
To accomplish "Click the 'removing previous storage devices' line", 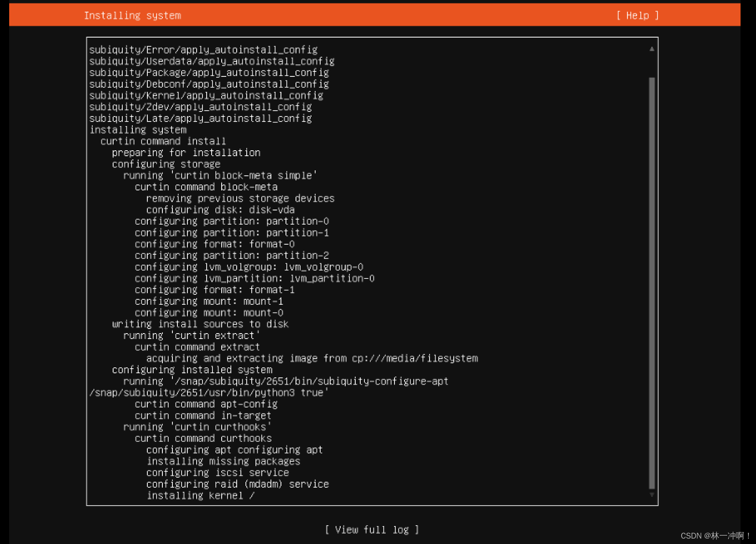I will (240, 198).
